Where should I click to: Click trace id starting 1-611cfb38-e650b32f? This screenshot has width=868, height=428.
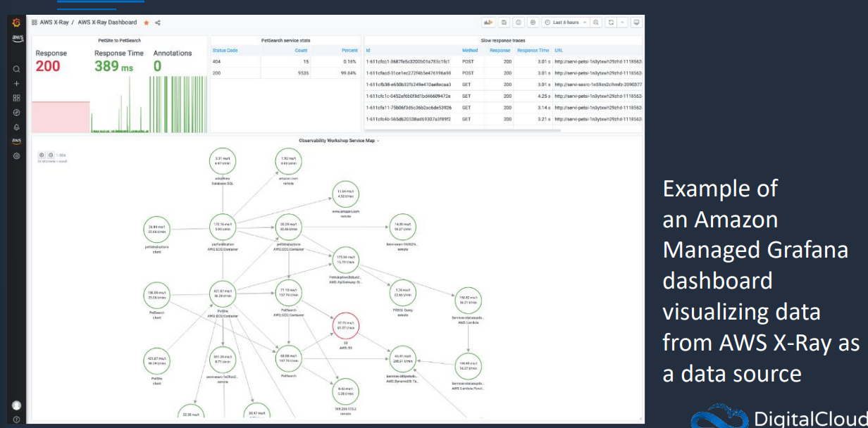click(x=409, y=84)
